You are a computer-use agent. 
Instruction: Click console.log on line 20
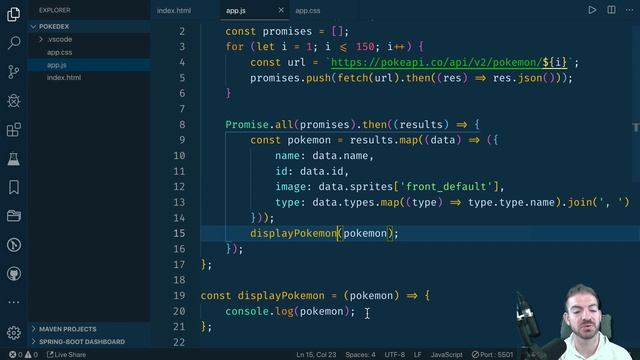(260, 311)
